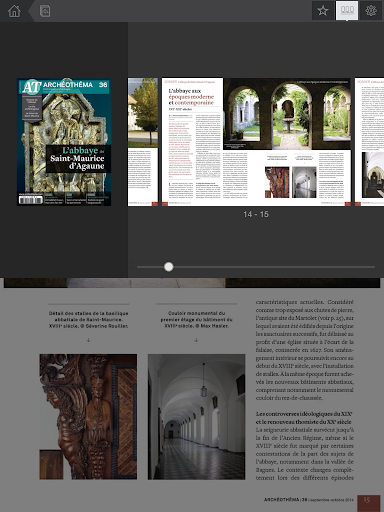Click the red page number 15 box
Image resolution: width=384 pixels, height=512 pixels.
click(368, 503)
